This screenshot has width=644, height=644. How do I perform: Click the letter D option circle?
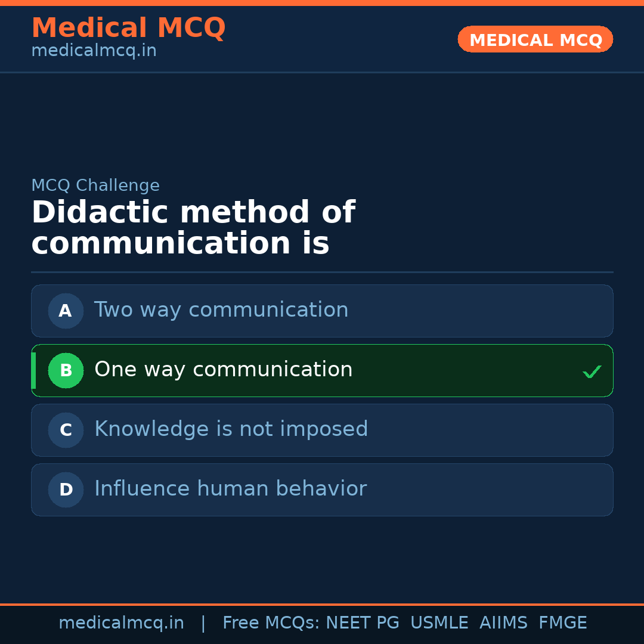coord(66,490)
